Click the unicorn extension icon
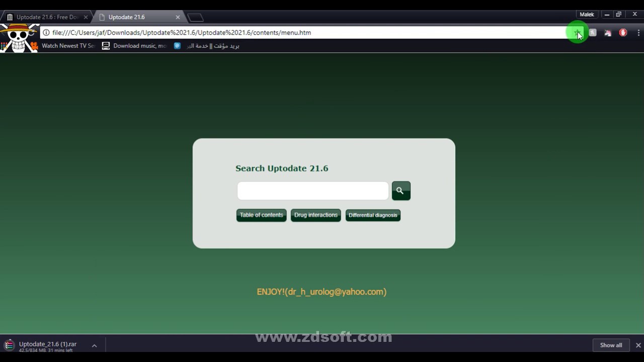644x362 pixels. coord(608,33)
